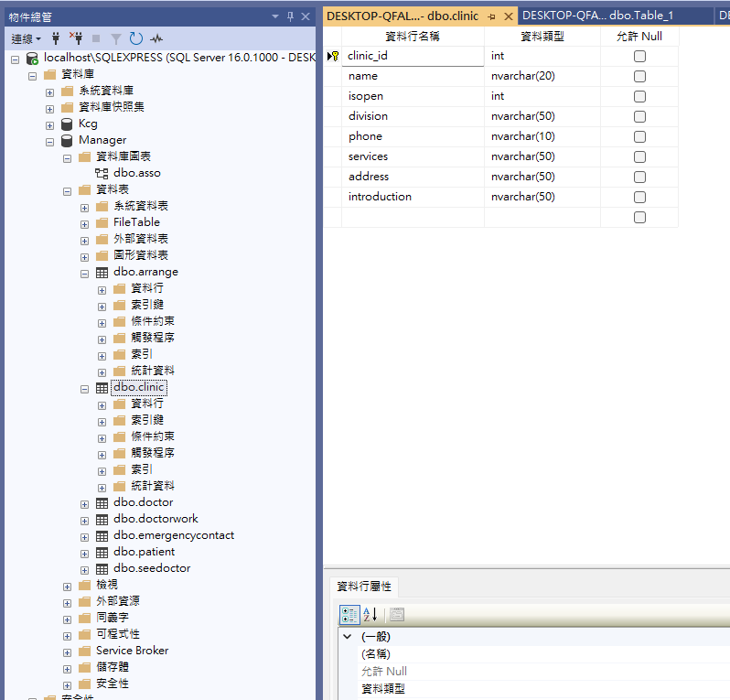The image size is (730, 700).
Task: Switch properties to Categorized view
Action: click(x=349, y=615)
